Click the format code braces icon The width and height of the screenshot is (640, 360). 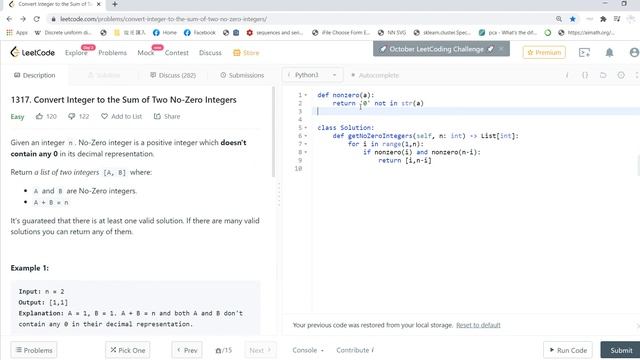[x=585, y=75]
